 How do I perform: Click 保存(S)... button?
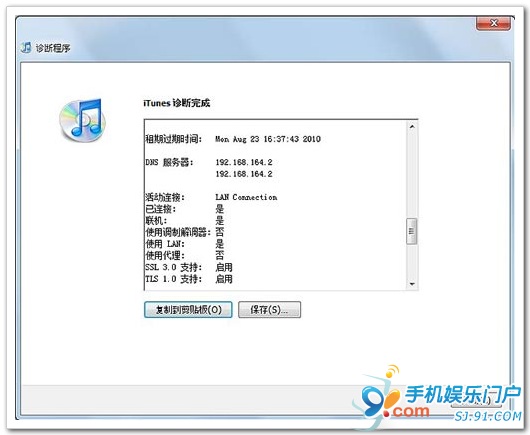[269, 310]
